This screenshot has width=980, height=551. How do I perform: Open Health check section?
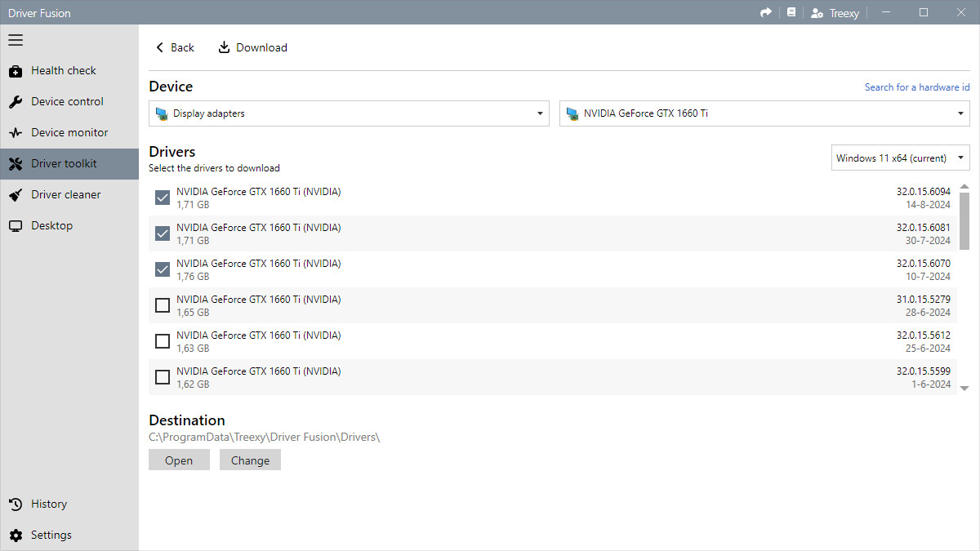69,71
